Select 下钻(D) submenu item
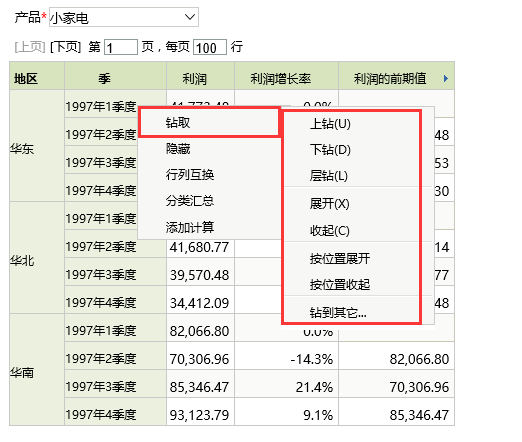This screenshot has height=442, width=522. (352, 150)
